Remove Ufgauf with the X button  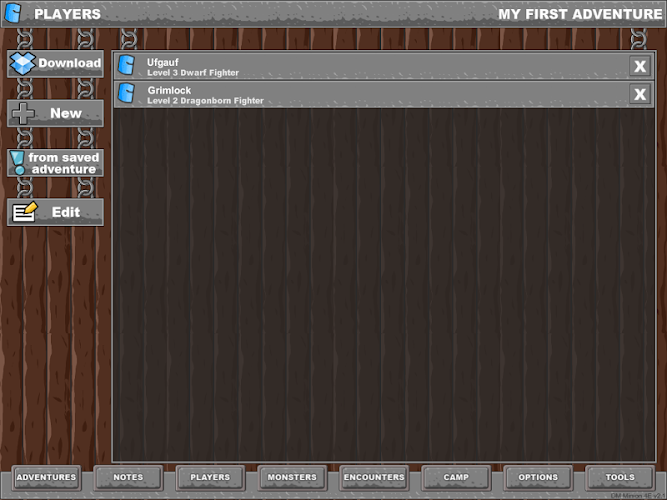(x=640, y=66)
